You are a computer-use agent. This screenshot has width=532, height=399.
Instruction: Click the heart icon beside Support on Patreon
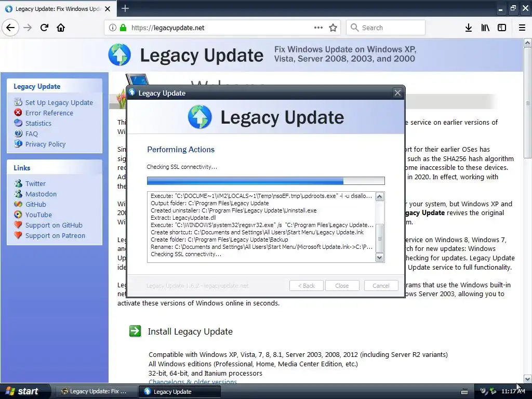[x=18, y=235]
